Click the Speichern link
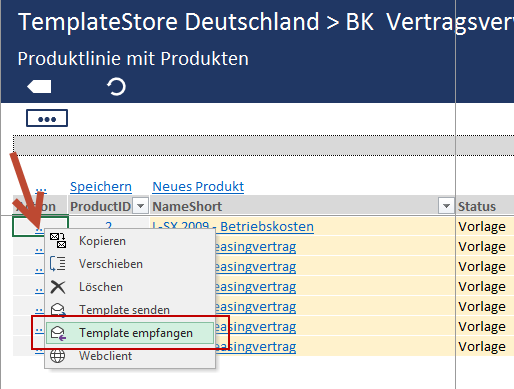This screenshot has width=514, height=389. pos(101,186)
